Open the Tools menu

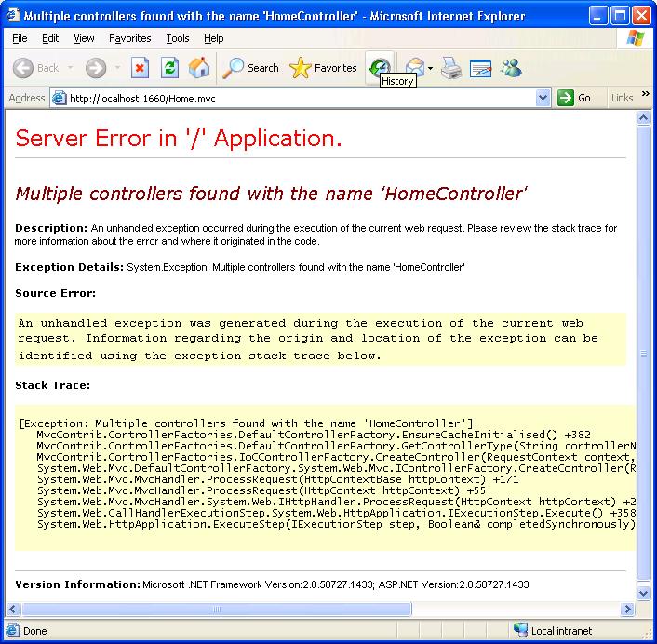[178, 38]
